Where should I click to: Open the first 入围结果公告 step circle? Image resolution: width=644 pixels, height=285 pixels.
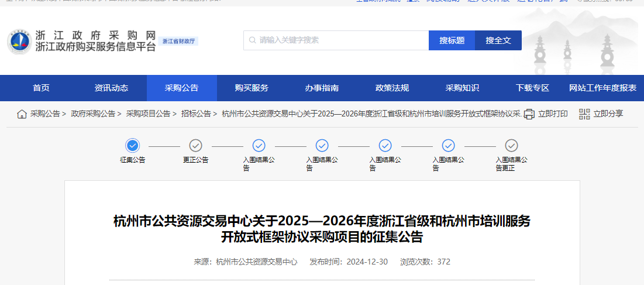click(259, 146)
